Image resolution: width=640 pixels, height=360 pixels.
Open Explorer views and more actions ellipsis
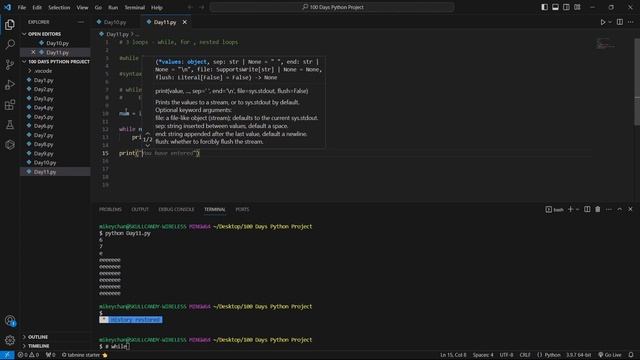(81, 22)
